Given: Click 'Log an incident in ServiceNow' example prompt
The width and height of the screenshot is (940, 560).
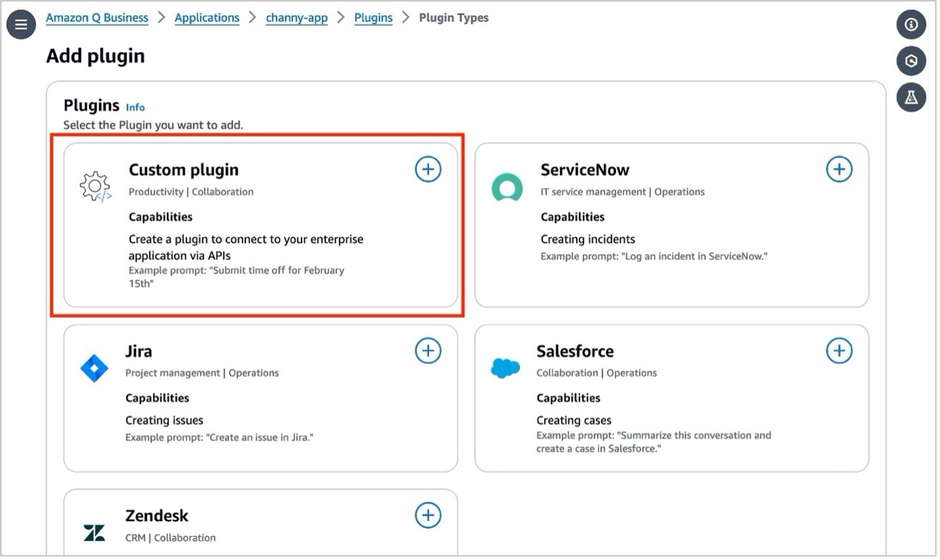Looking at the screenshot, I should 654,257.
